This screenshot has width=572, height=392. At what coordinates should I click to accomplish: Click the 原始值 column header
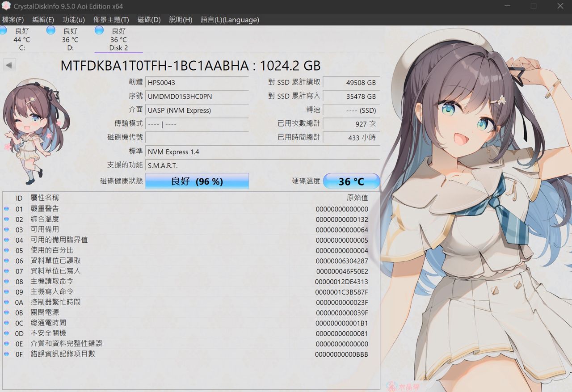click(x=357, y=198)
